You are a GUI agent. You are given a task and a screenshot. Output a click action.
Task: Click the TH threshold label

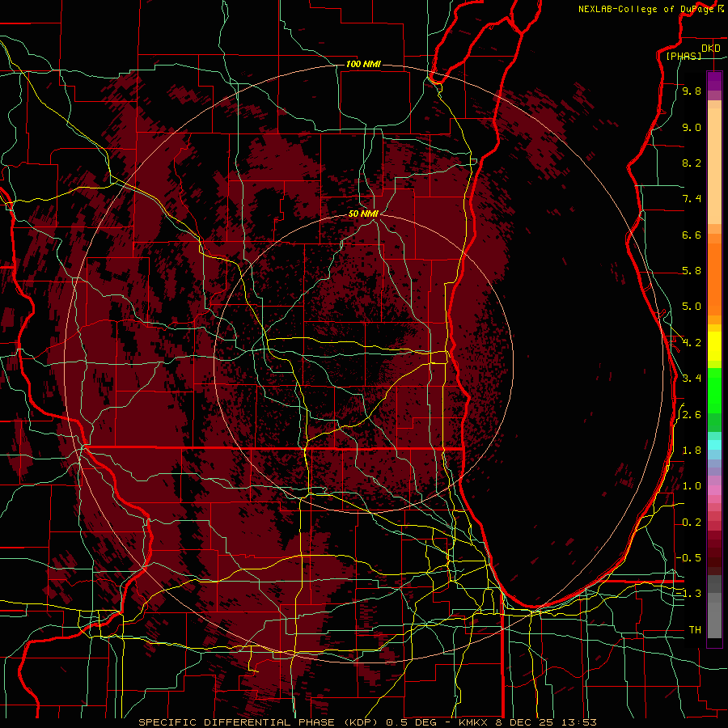(695, 630)
